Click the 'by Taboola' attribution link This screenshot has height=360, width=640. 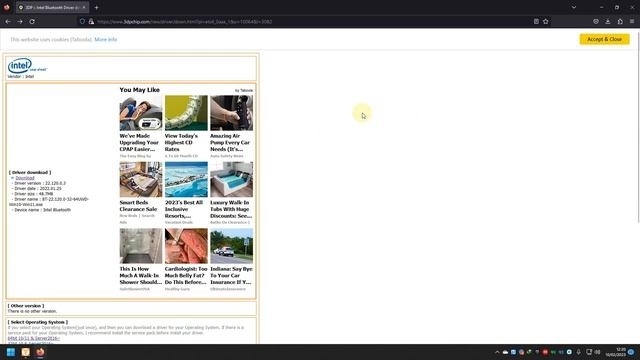point(244,91)
